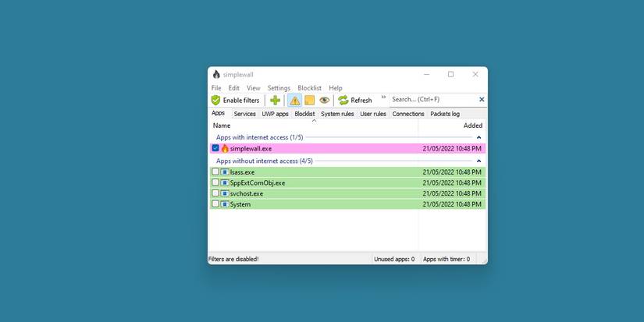Click the Added date of System row
The height and width of the screenshot is (322, 644).
coord(452,204)
